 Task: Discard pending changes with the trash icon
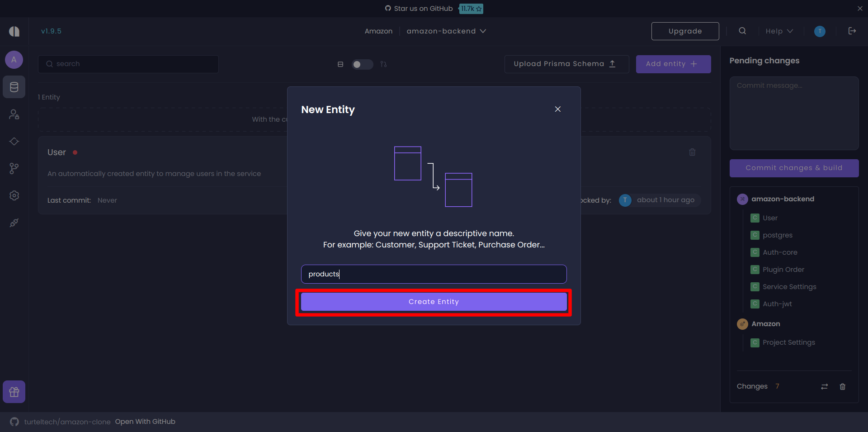(842, 387)
